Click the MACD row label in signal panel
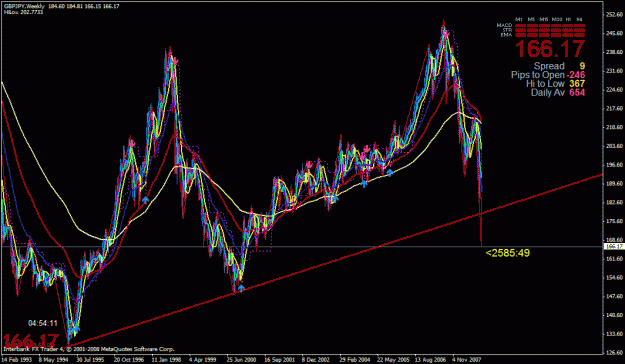Image resolution: width=625 pixels, height=364 pixels. [x=504, y=25]
